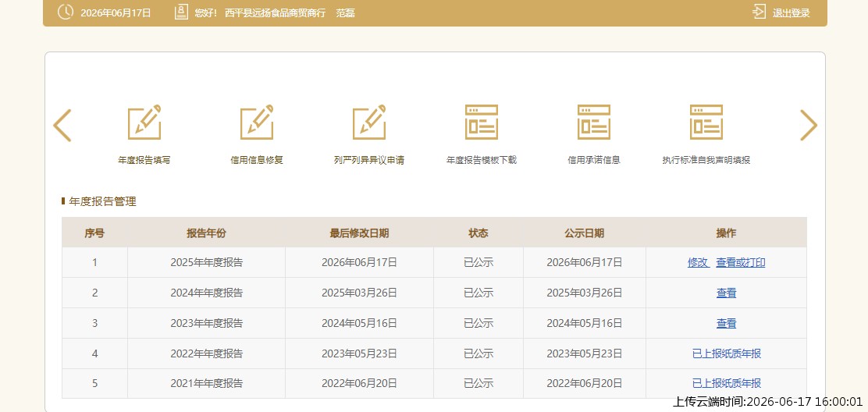Click 查看或打印 for the 2025 annual report
The width and height of the screenshot is (868, 412).
click(741, 263)
